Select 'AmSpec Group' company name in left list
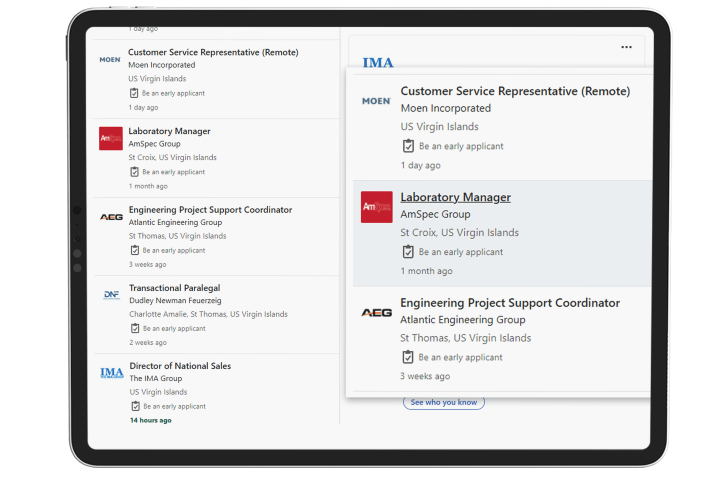Viewport: 713px width, 480px height. coord(155,144)
